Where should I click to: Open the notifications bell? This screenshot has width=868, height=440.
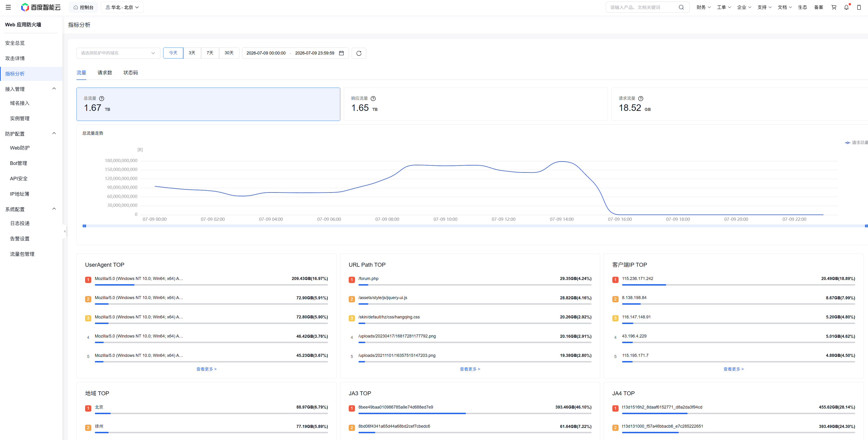[x=846, y=7]
